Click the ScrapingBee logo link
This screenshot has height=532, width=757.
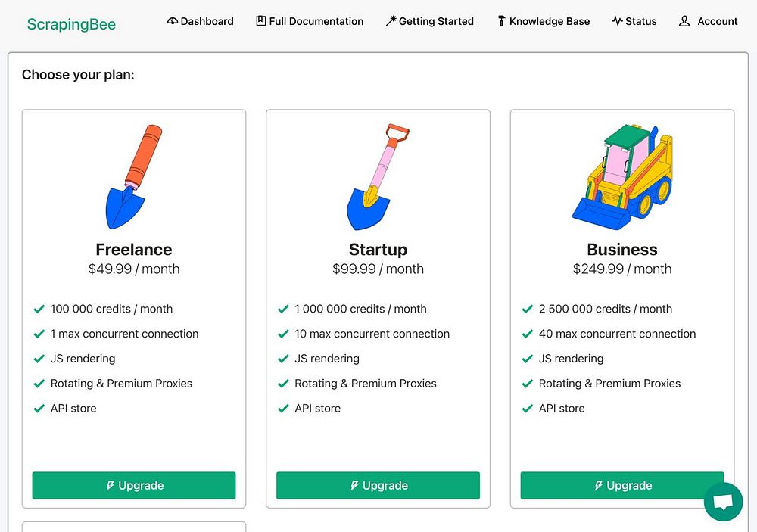[71, 24]
